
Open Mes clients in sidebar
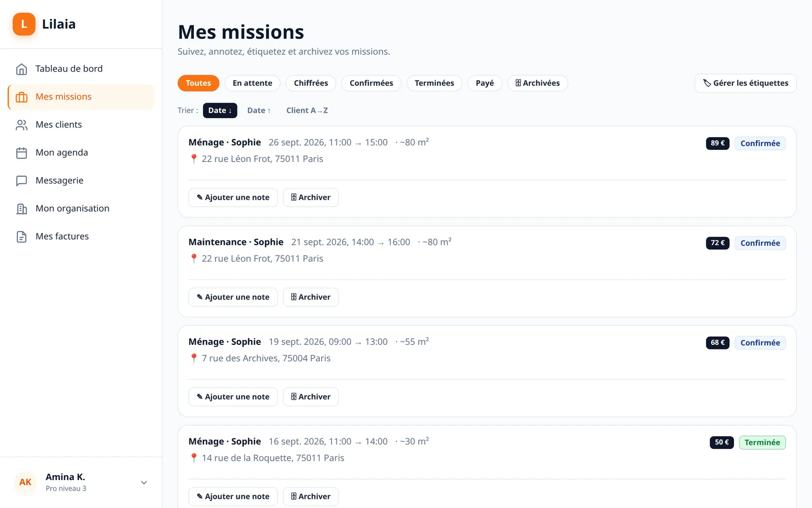tap(81, 124)
